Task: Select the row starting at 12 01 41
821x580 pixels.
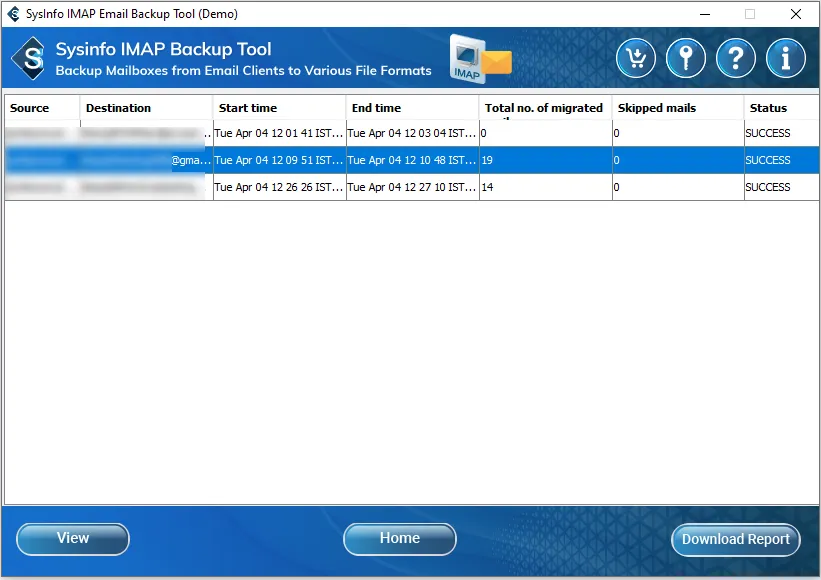Action: tap(278, 133)
